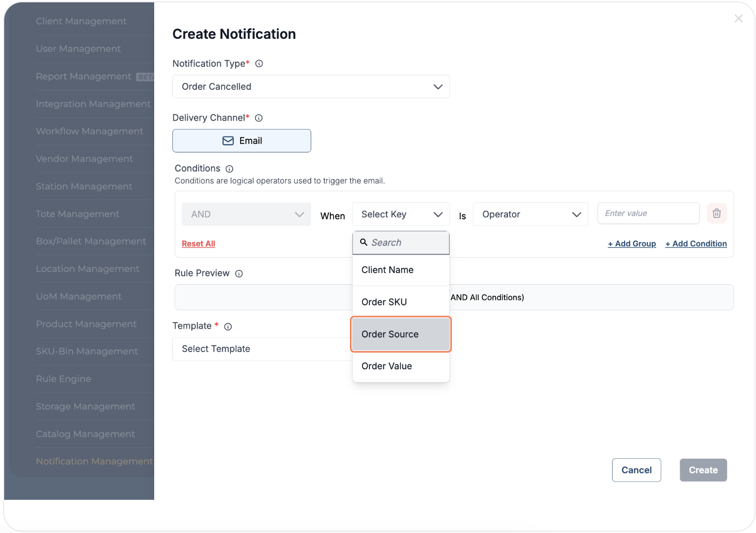Toggle the Email delivery channel
The width and height of the screenshot is (756, 533).
242,141
